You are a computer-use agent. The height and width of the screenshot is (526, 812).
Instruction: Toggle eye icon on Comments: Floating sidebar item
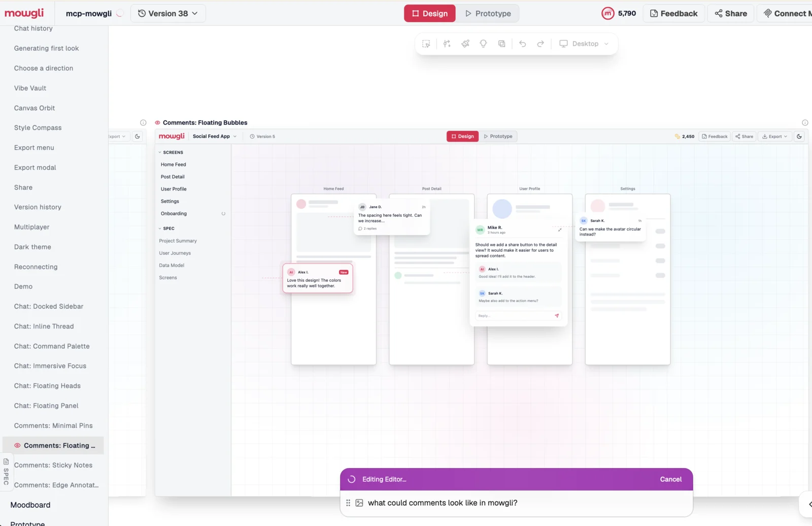click(x=17, y=445)
